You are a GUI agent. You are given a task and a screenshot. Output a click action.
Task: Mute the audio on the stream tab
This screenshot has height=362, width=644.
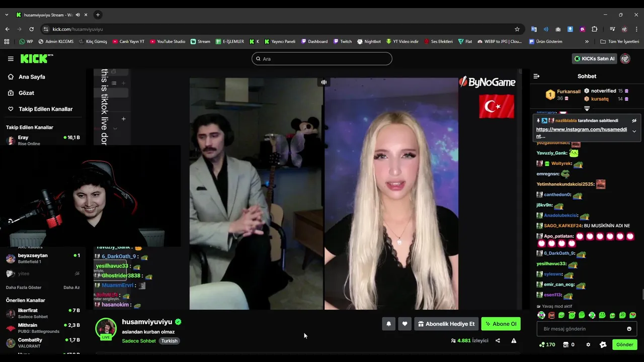point(77,15)
